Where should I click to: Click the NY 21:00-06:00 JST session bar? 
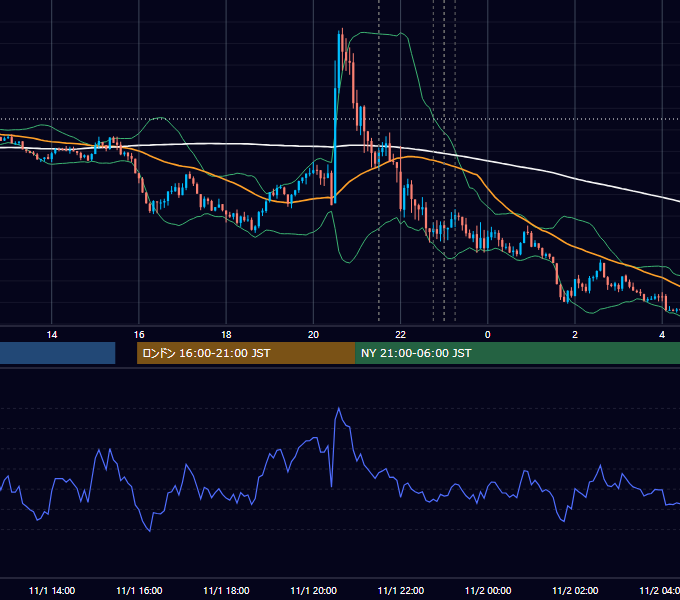point(517,353)
